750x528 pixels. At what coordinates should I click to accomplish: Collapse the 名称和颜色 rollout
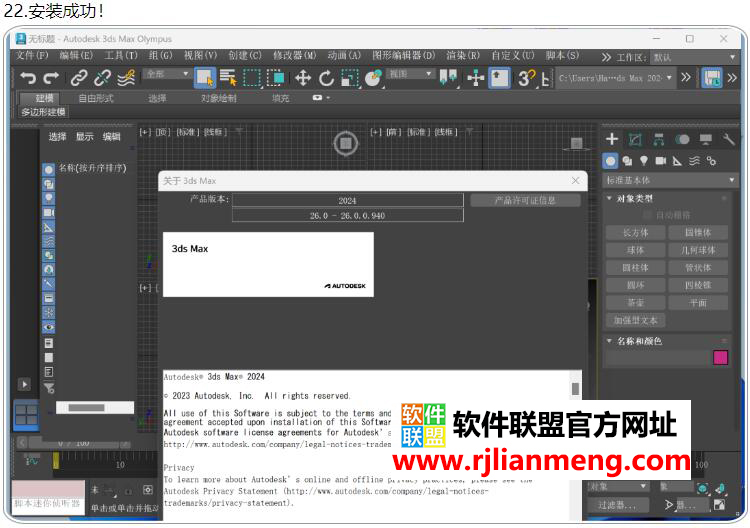tap(609, 341)
